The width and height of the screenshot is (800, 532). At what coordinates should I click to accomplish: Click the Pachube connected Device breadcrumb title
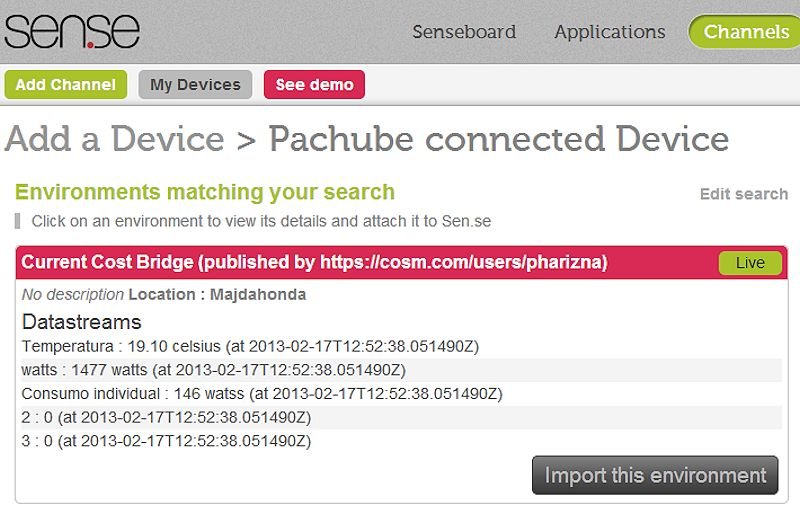[498, 139]
